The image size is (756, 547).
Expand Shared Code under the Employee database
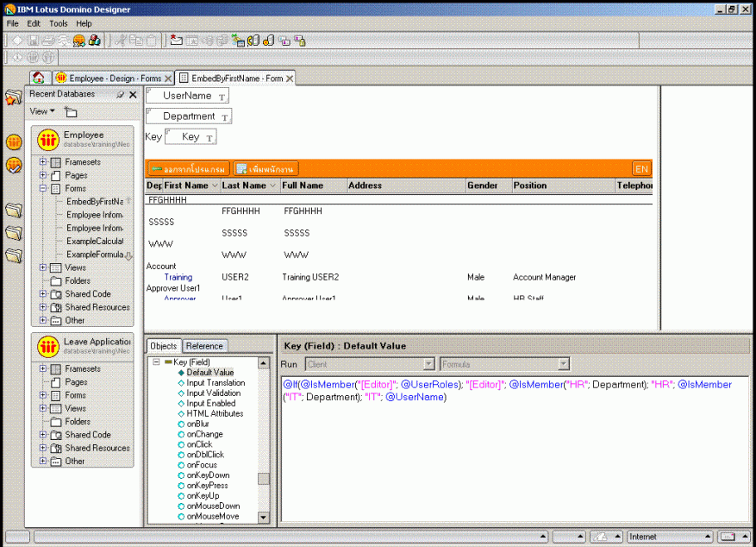tap(43, 293)
